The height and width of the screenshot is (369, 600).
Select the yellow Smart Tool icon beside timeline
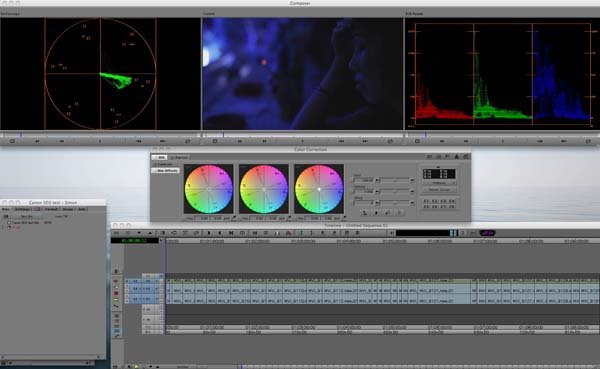(x=116, y=300)
